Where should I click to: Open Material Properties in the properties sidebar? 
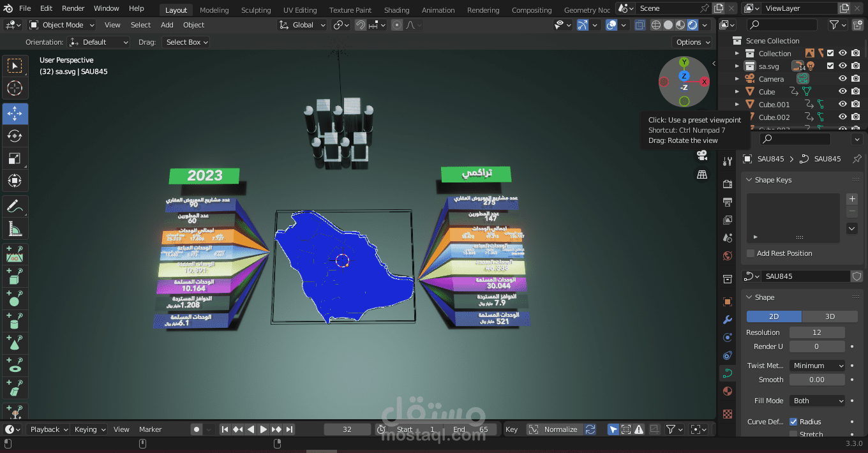[x=727, y=391]
